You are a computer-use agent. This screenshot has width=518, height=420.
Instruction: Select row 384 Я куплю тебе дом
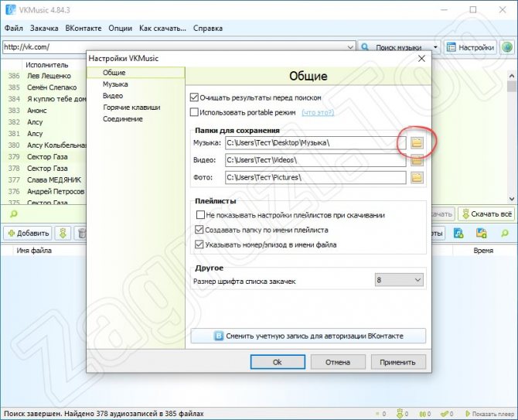tap(44, 99)
